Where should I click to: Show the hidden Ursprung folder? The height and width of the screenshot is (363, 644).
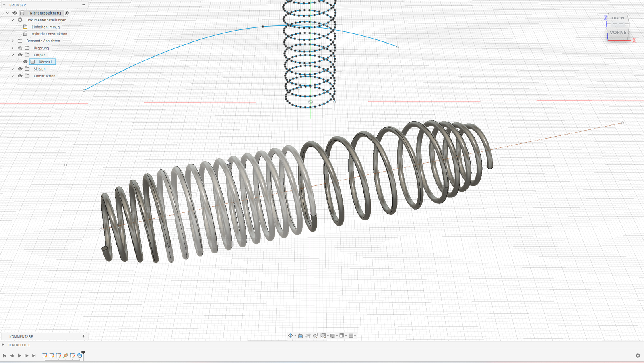click(x=20, y=48)
